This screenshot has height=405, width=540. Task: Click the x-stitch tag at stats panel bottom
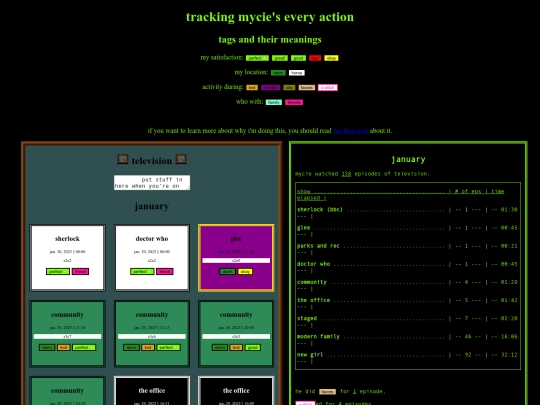click(x=305, y=403)
